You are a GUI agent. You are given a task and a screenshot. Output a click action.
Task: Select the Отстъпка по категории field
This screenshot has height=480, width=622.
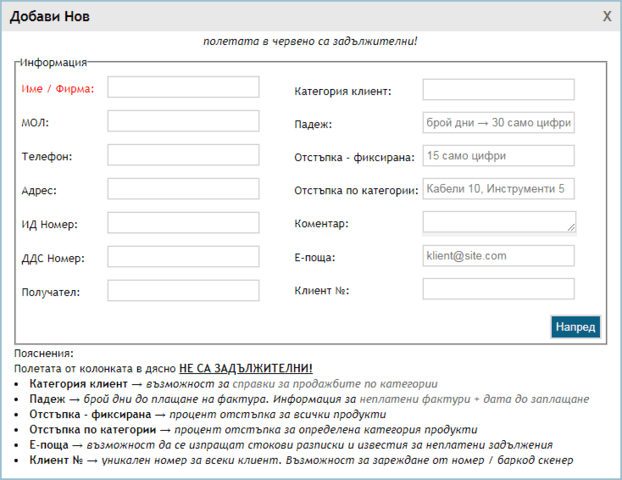click(x=498, y=188)
